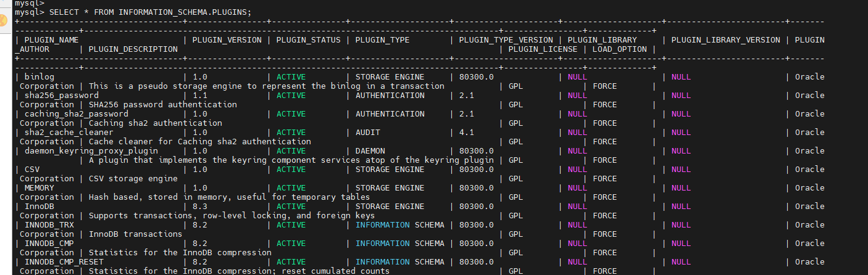Select the CSV plugin name

(32, 170)
